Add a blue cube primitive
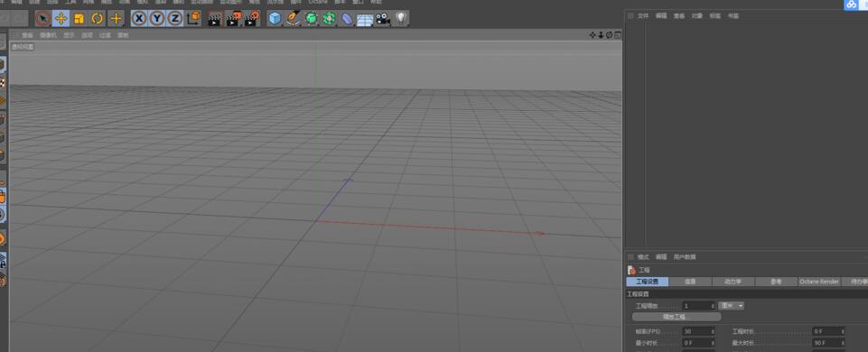The height and width of the screenshot is (352, 868). tap(275, 18)
